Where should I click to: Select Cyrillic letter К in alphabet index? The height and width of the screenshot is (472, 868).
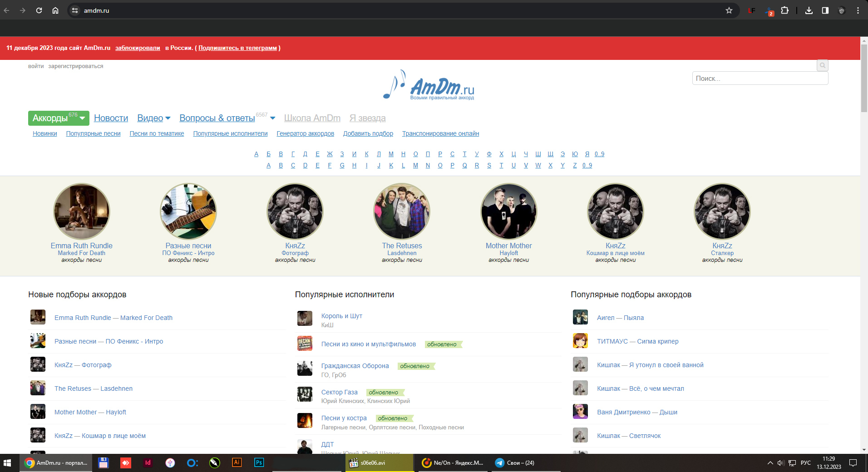[x=367, y=154]
